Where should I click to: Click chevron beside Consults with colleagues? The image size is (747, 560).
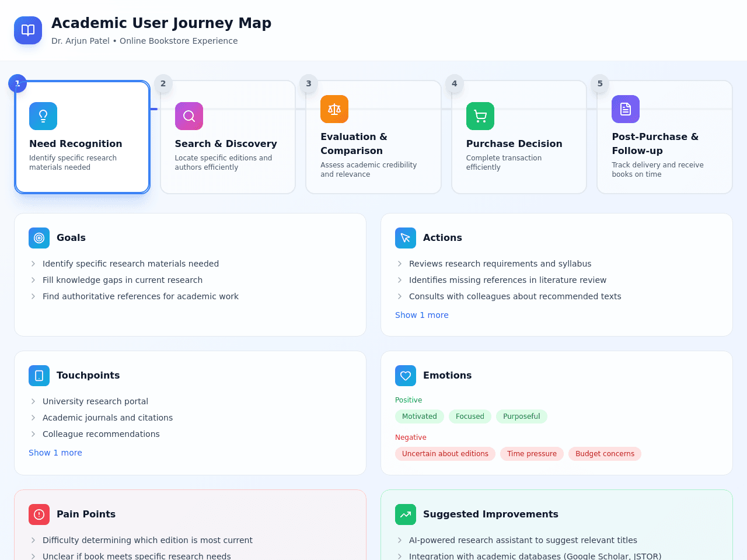pos(400,296)
